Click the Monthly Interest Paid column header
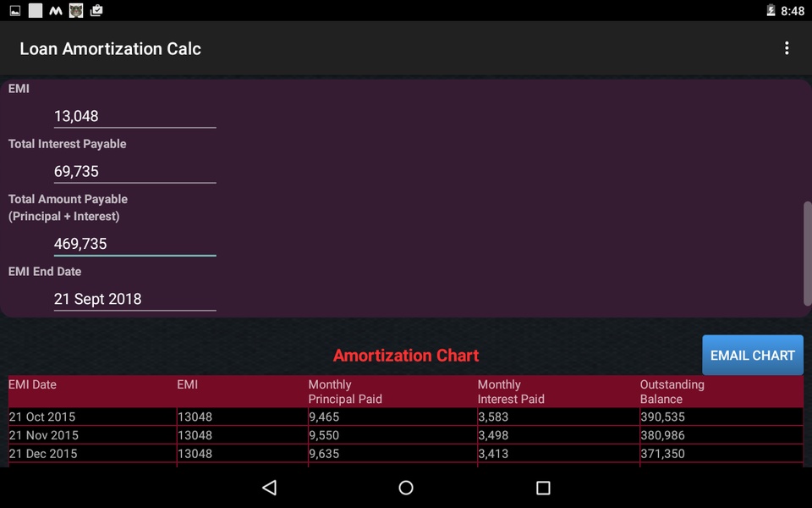 click(511, 392)
